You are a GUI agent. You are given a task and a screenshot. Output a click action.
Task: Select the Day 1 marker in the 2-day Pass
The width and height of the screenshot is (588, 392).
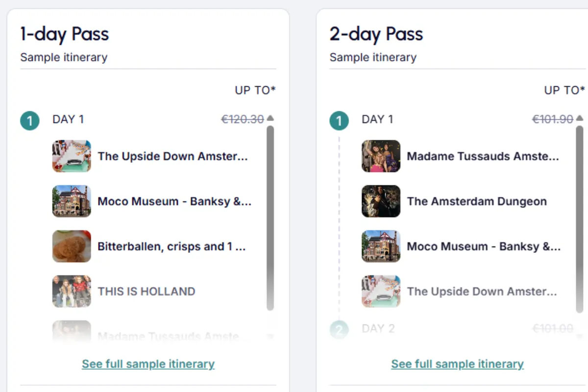click(x=339, y=121)
